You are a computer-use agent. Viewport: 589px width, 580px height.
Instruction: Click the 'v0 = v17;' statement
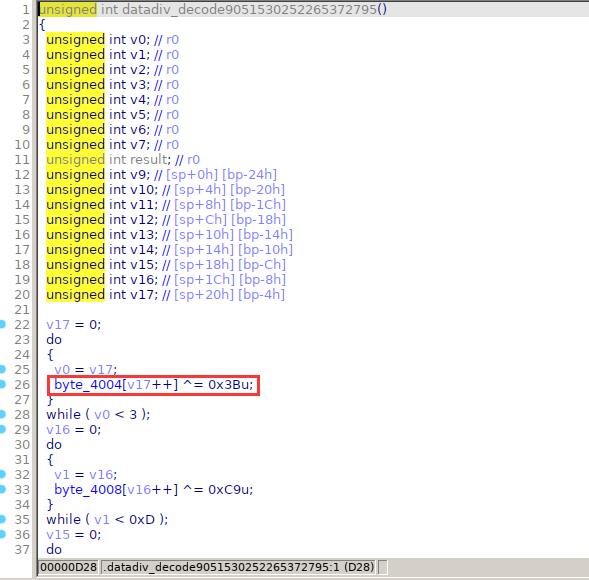(x=86, y=370)
